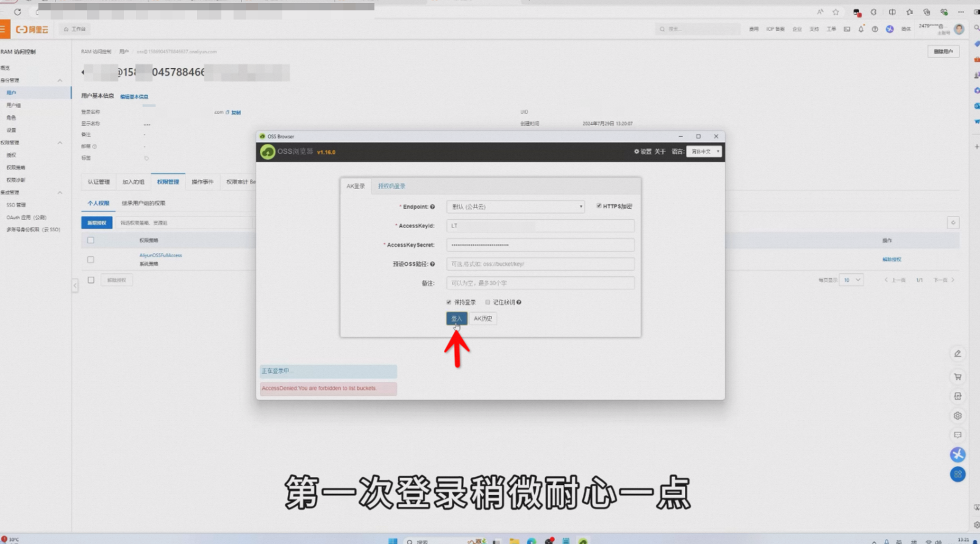The width and height of the screenshot is (980, 544).
Task: Select the AK登录 tab
Action: click(356, 186)
